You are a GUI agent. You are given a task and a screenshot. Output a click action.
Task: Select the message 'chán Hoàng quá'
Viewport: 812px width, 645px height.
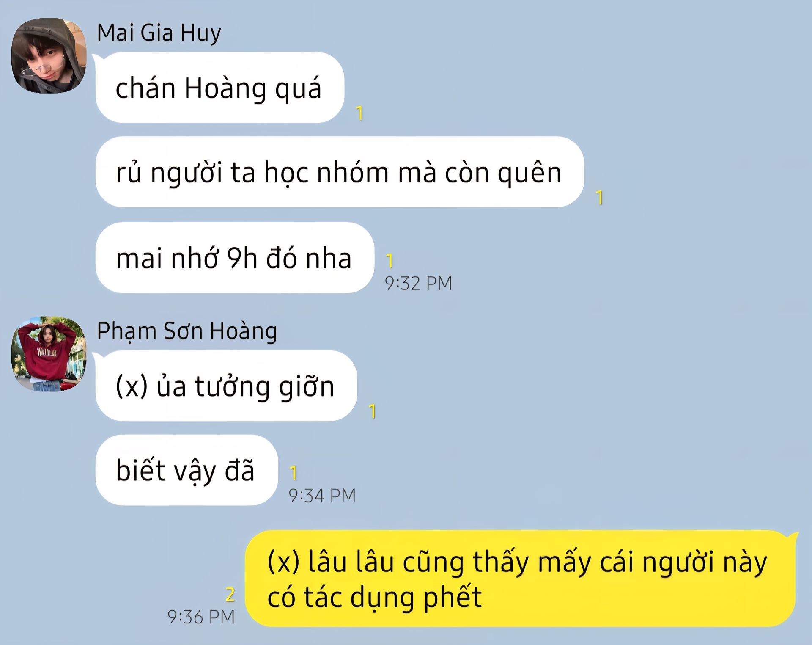pyautogui.click(x=219, y=88)
